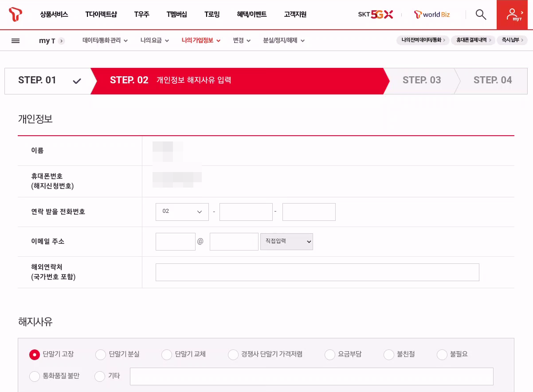The width and height of the screenshot is (533, 392).
Task: Choose 요금부담 as the cancellation reason
Action: coord(330,354)
